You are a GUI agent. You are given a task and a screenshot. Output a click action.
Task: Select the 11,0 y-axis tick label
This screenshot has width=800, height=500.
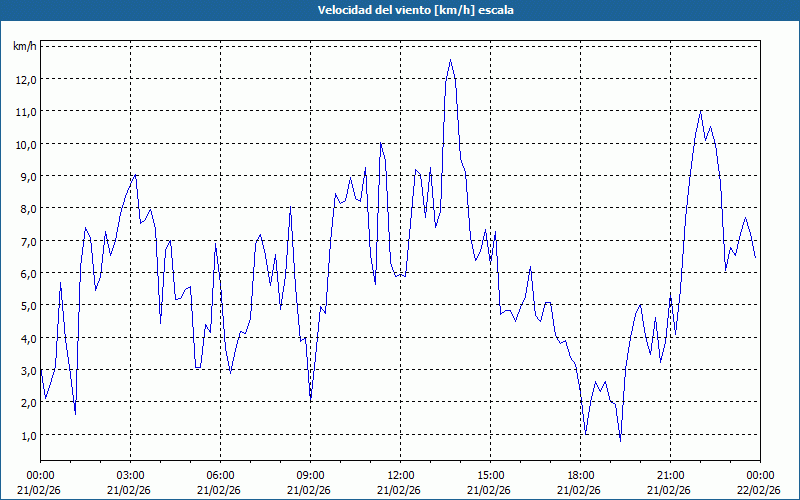[25, 112]
